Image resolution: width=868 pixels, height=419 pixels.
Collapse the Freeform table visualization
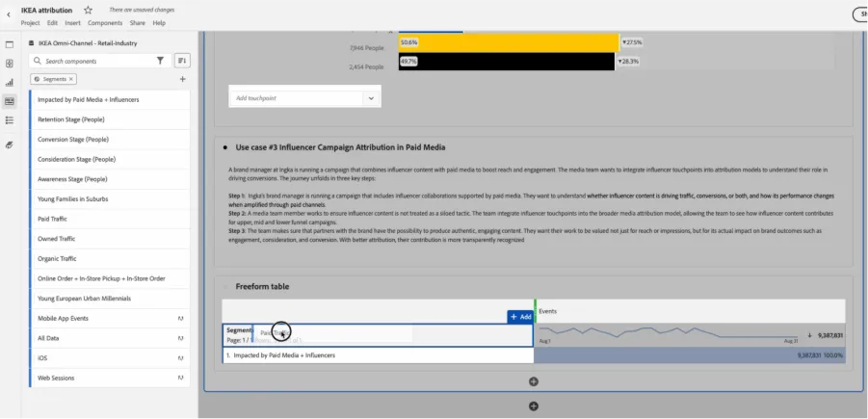(x=224, y=287)
